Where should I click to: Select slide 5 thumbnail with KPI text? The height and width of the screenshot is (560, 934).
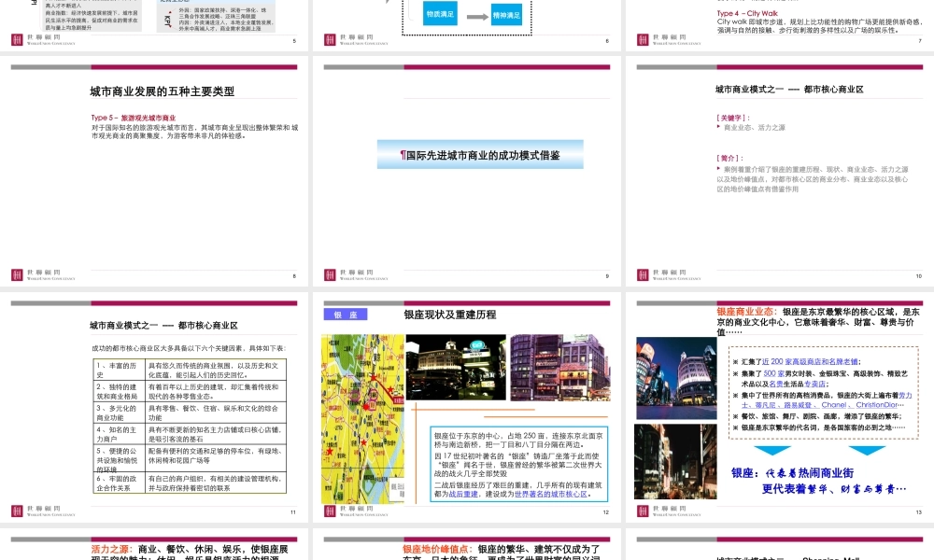(x=154, y=25)
